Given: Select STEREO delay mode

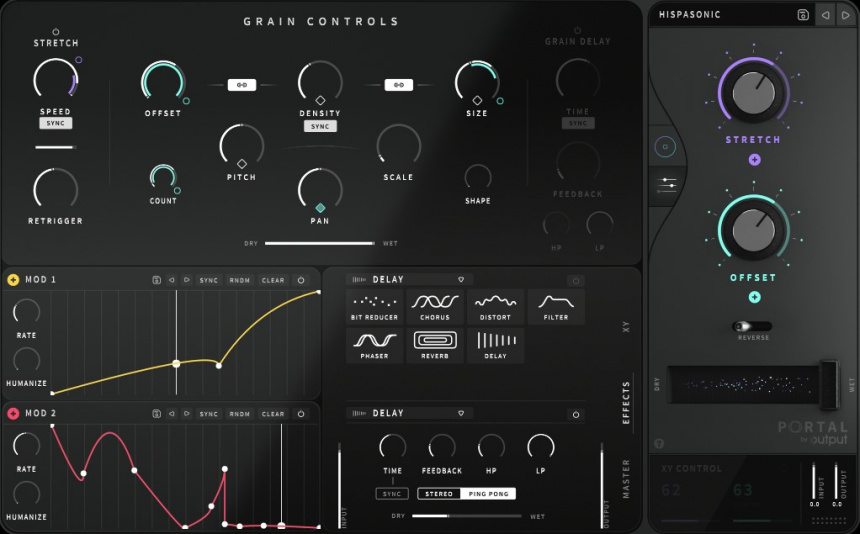Looking at the screenshot, I should click(x=439, y=494).
